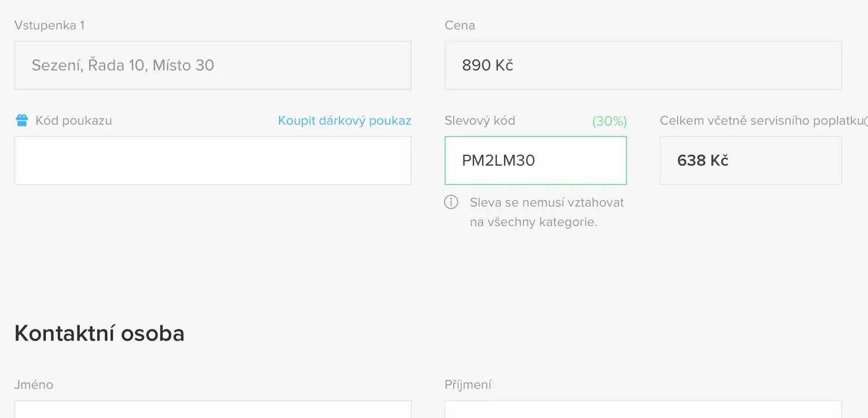The height and width of the screenshot is (418, 868).
Task: Click the total price field showing 638 Kč
Action: (x=751, y=161)
